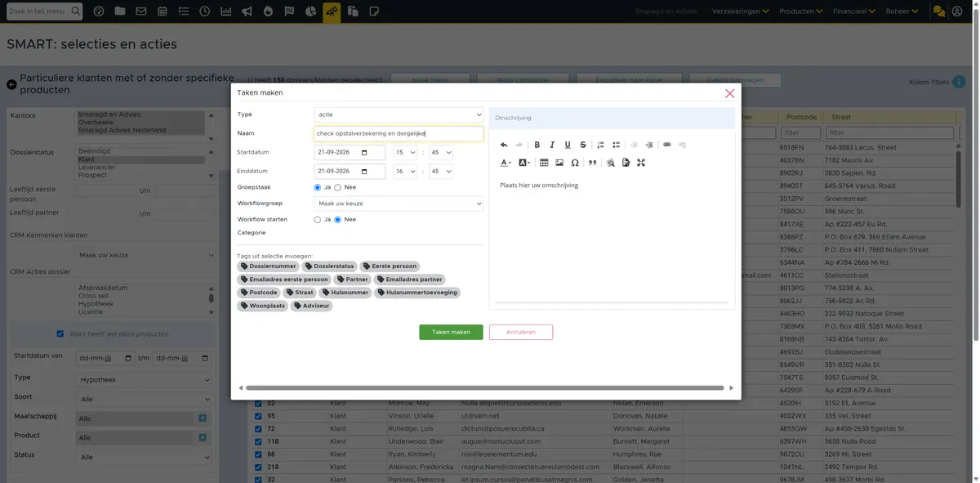980x483 pixels.
Task: Insert an image into the description
Action: 559,163
